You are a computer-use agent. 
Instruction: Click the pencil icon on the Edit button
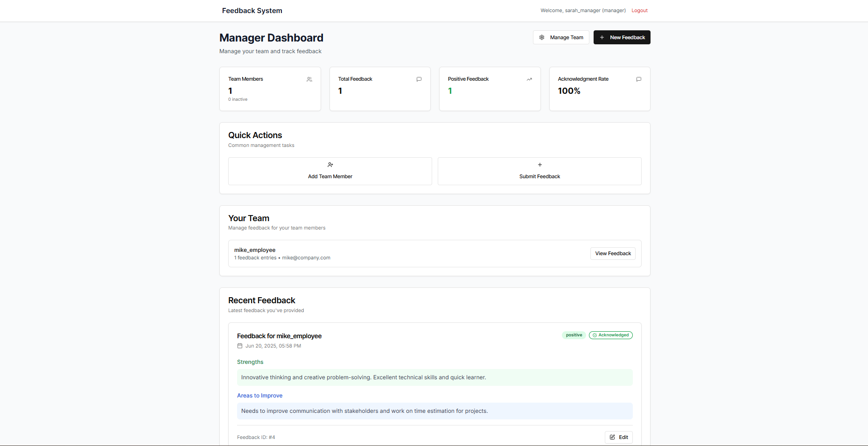click(613, 437)
